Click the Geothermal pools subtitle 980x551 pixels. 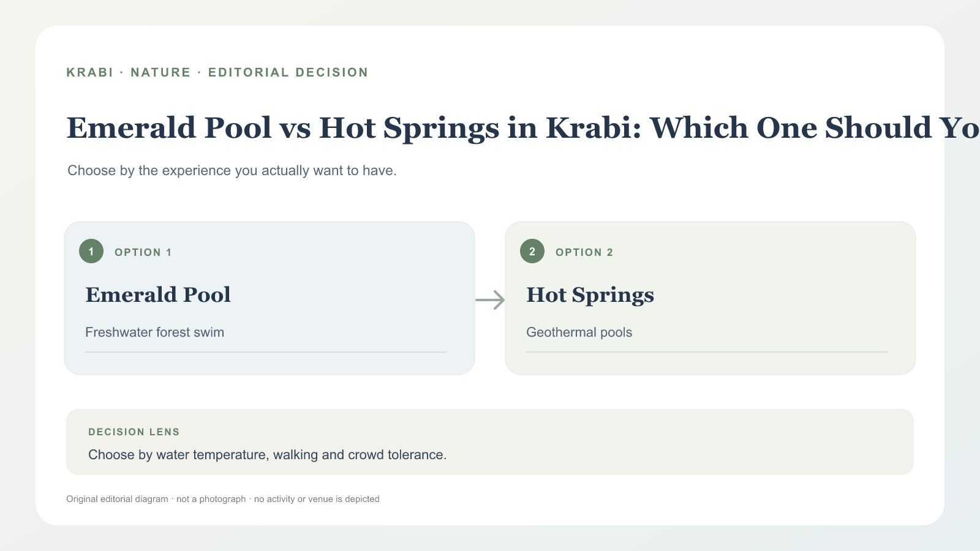click(579, 332)
